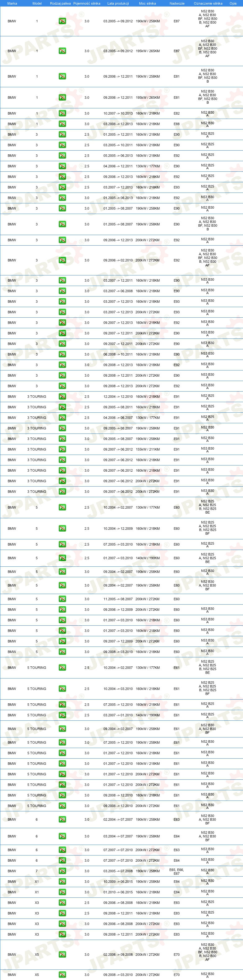This screenshot has height=980, width=243.
Task: Click the Marka column header
Action: (12, 3)
